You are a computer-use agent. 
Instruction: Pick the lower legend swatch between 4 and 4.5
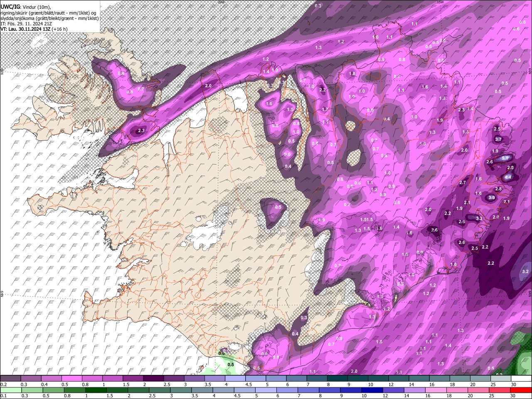click(x=223, y=390)
